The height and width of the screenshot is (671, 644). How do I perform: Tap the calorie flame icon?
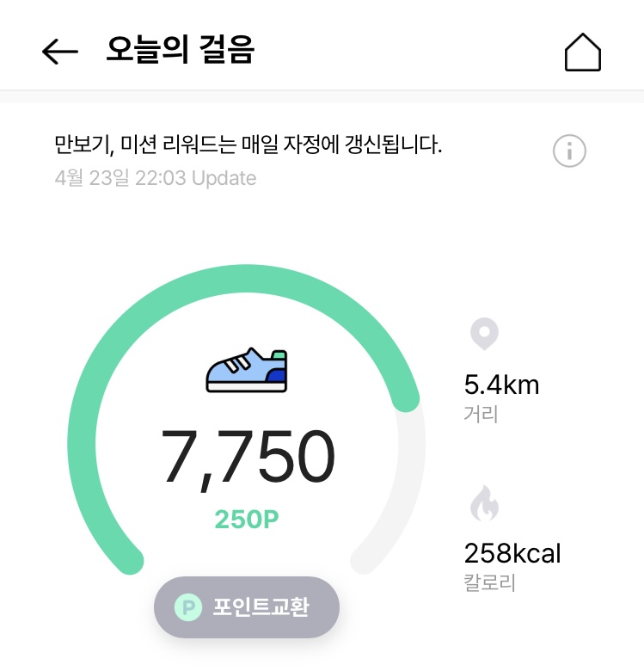484,503
